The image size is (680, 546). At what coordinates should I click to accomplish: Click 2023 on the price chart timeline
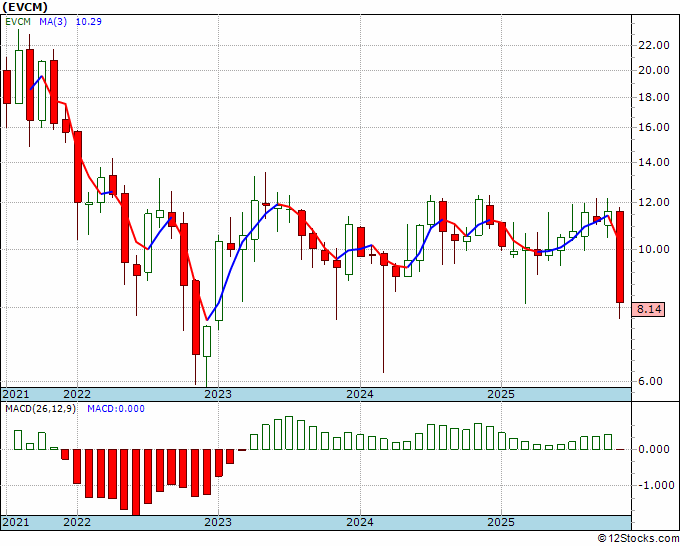218,394
